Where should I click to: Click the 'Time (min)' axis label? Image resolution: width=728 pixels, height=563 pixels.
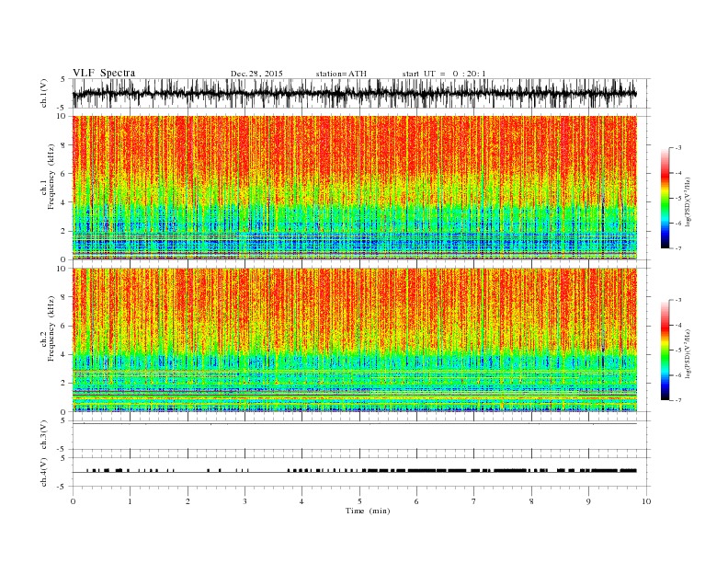click(368, 511)
